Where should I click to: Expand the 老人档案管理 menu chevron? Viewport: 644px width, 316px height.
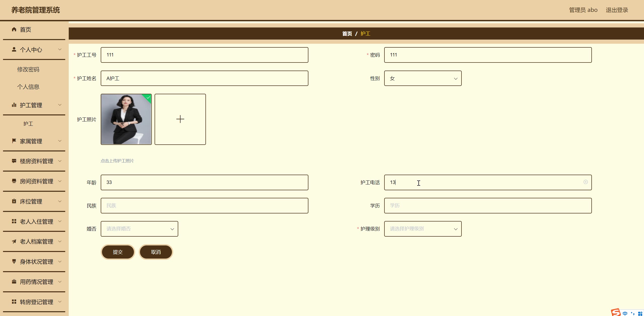tap(60, 241)
